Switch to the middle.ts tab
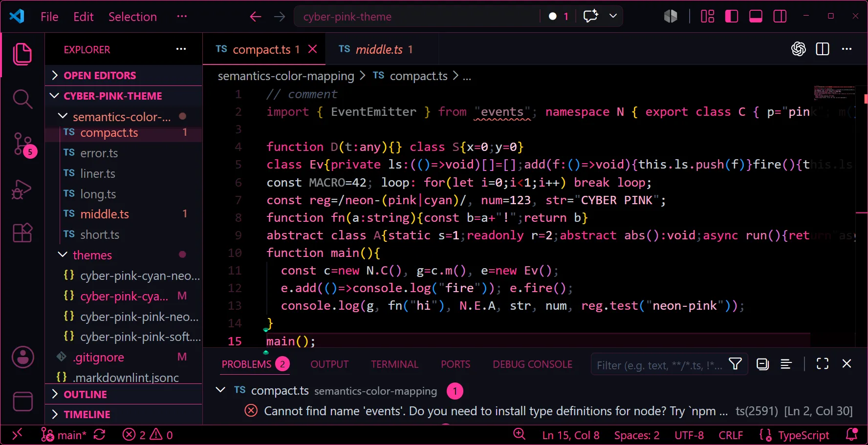 (x=381, y=49)
